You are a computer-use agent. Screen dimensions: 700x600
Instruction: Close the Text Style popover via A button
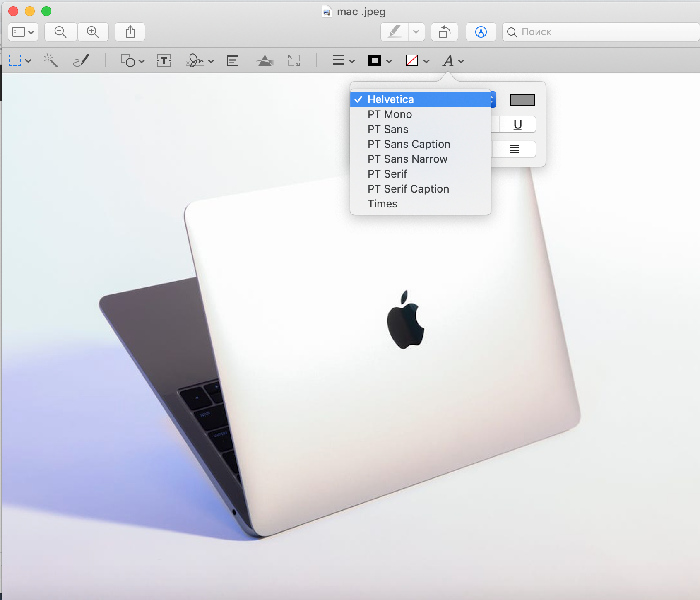click(453, 61)
